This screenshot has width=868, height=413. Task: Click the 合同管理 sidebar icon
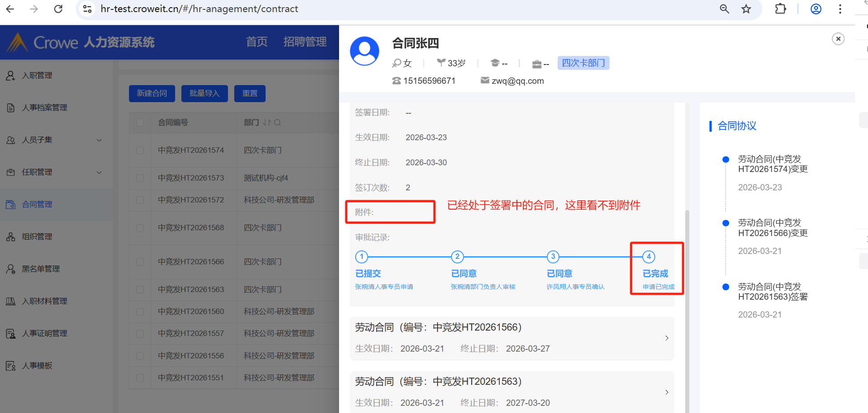[x=11, y=205]
